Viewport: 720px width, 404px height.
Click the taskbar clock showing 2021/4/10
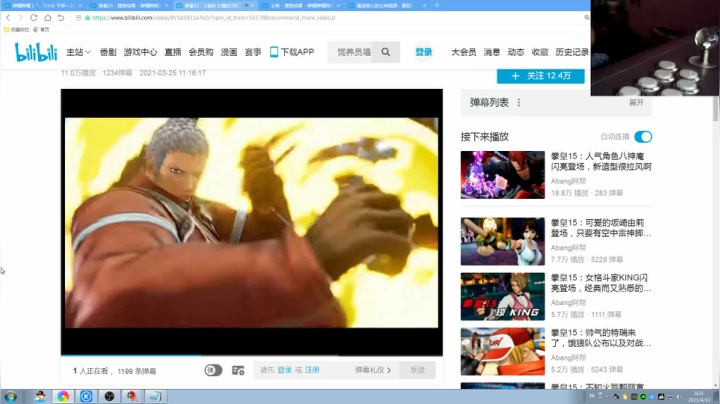[x=699, y=397]
